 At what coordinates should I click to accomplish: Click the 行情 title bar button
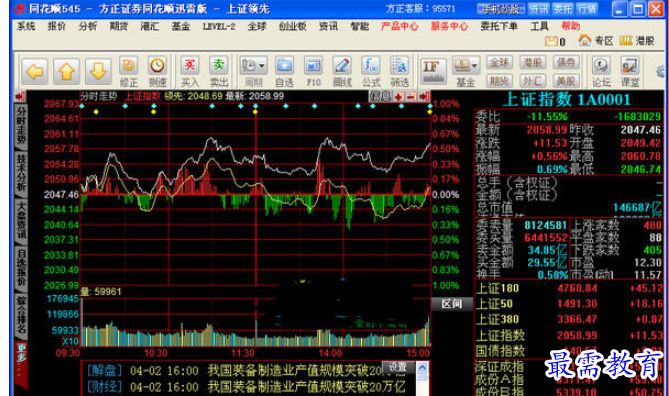tap(587, 9)
